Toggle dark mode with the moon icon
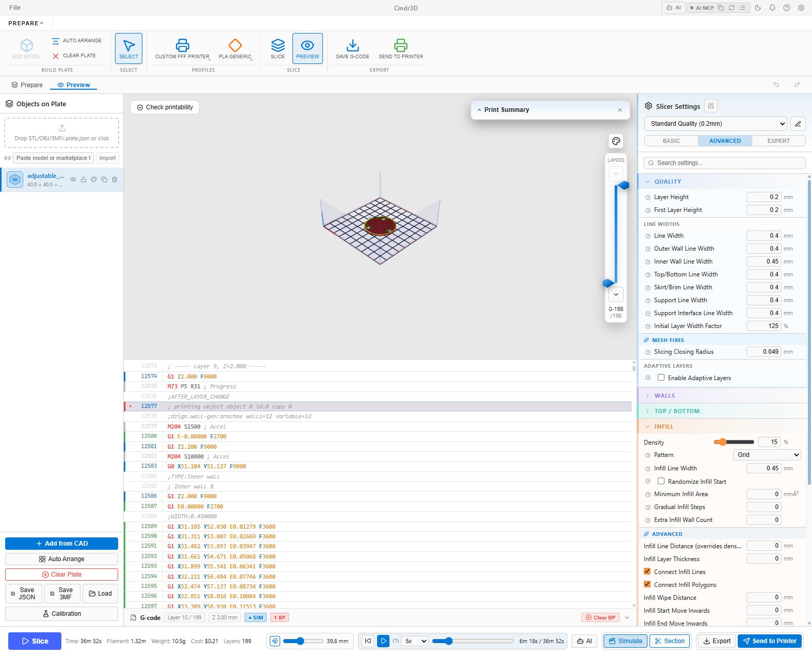This screenshot has height=655, width=812. (x=758, y=8)
